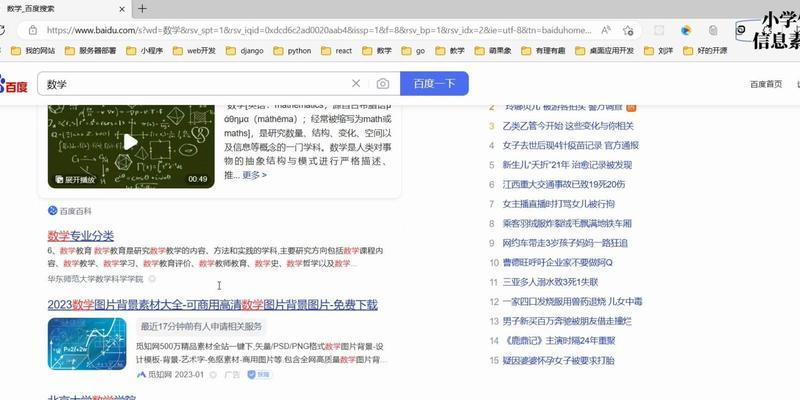This screenshot has height=400, width=800.
Task: Toggle the Read Aloud icon
Action: 606,30
